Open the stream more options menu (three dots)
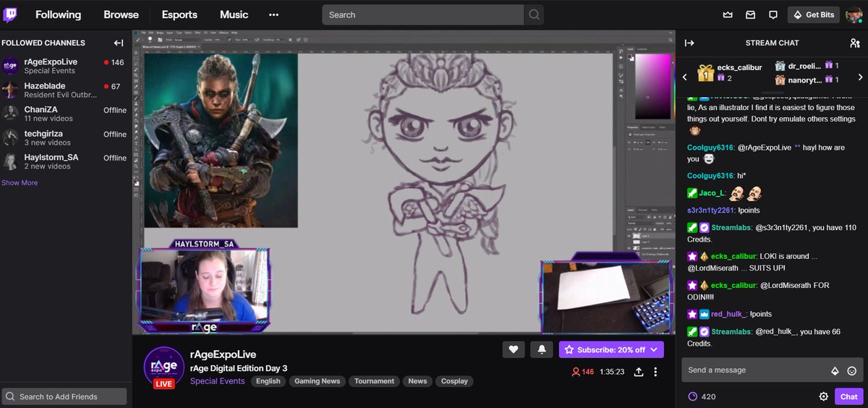 [x=656, y=372]
